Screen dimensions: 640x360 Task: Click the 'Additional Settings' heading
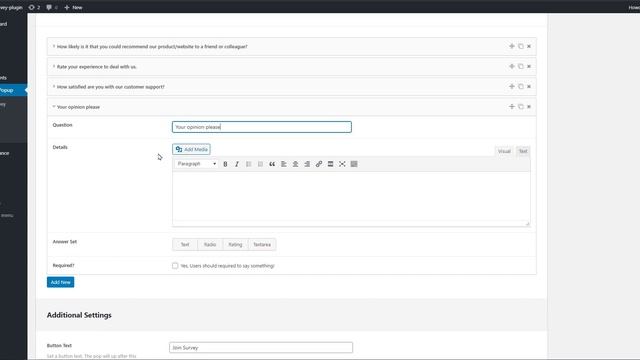[79, 315]
